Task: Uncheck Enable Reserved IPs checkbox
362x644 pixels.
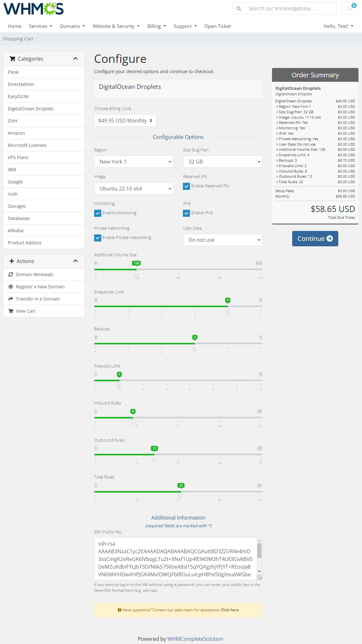Action: coord(186,186)
